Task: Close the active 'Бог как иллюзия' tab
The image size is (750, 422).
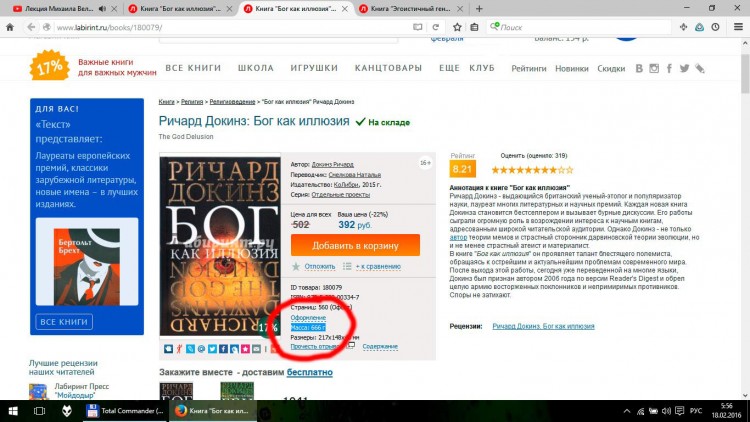Action: (345, 9)
